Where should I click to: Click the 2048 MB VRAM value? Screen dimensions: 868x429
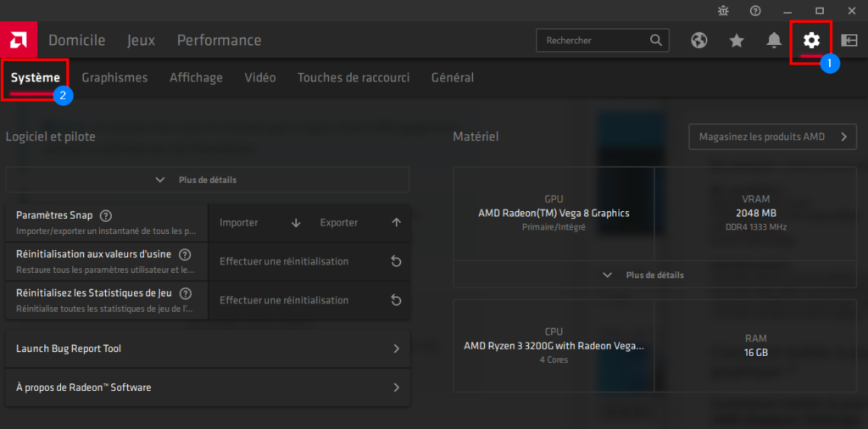(755, 213)
